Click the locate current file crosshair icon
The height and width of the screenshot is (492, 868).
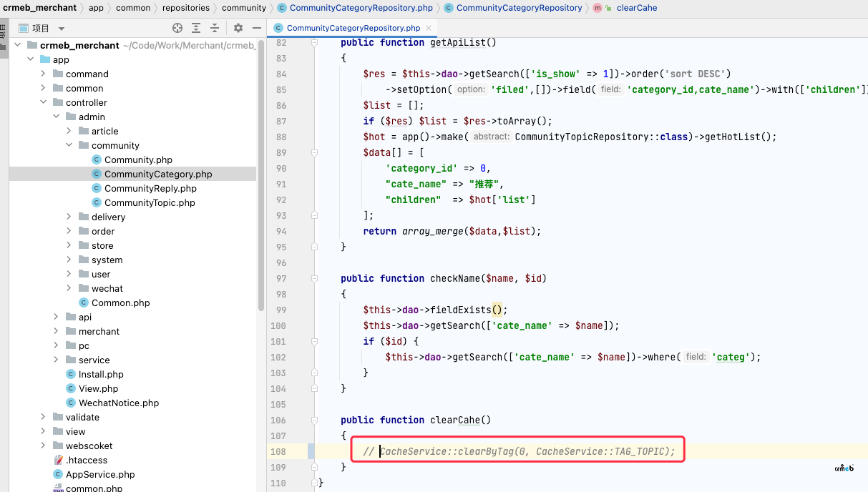pyautogui.click(x=177, y=28)
